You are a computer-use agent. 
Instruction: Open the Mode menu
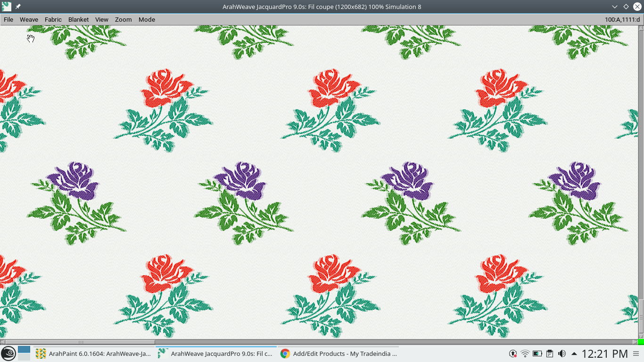pyautogui.click(x=147, y=19)
